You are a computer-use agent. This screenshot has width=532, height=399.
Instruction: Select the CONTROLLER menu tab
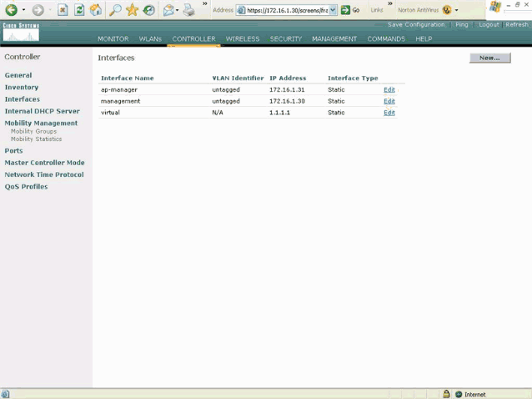193,38
